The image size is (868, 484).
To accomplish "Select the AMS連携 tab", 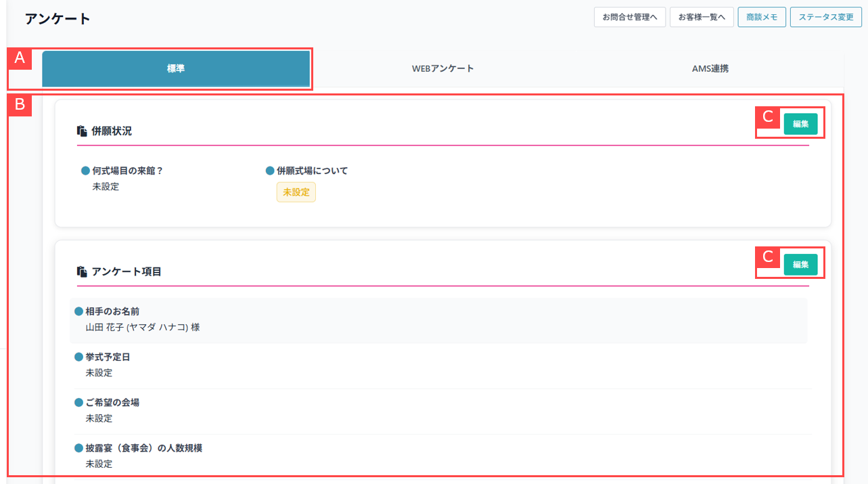I will 710,69.
